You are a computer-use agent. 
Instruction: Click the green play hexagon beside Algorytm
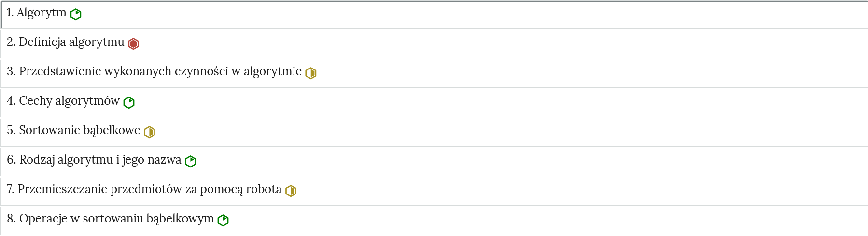(76, 14)
